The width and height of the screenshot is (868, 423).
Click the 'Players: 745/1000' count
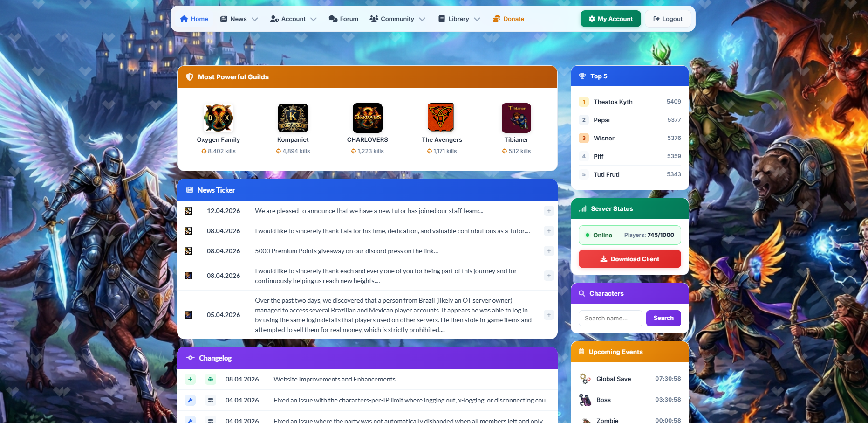tap(649, 235)
